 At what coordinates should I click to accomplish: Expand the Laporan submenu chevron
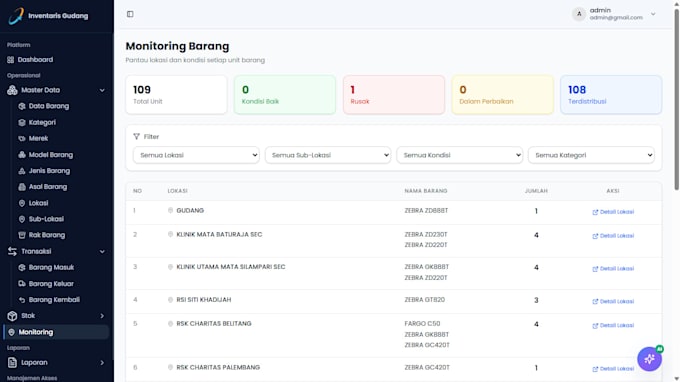pos(102,362)
